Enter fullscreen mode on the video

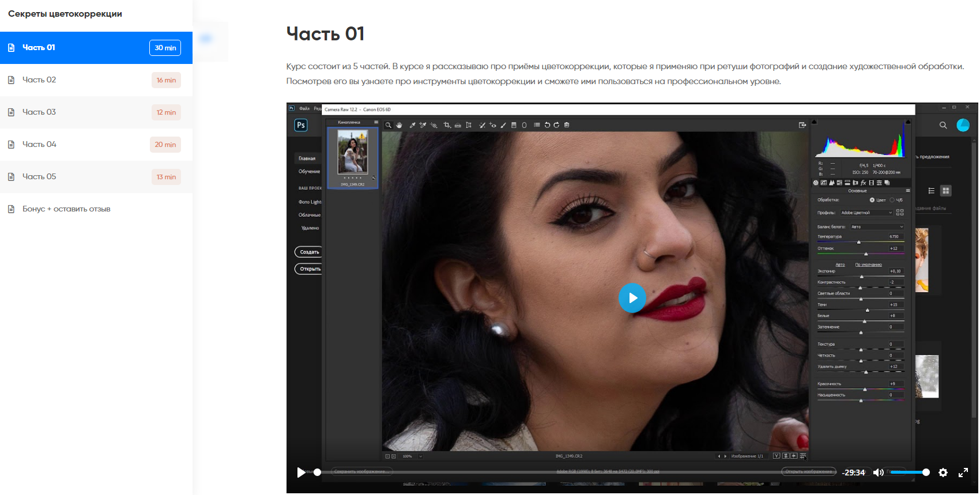click(x=963, y=473)
